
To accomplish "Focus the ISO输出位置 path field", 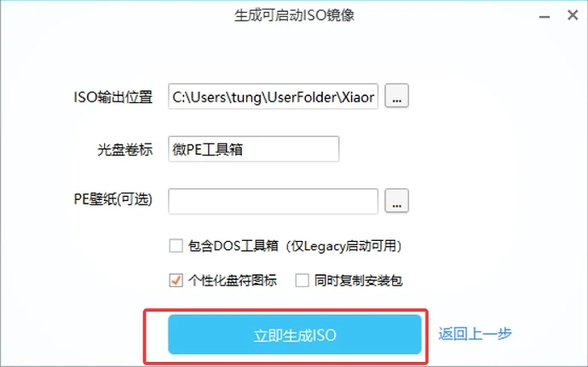I will 273,97.
